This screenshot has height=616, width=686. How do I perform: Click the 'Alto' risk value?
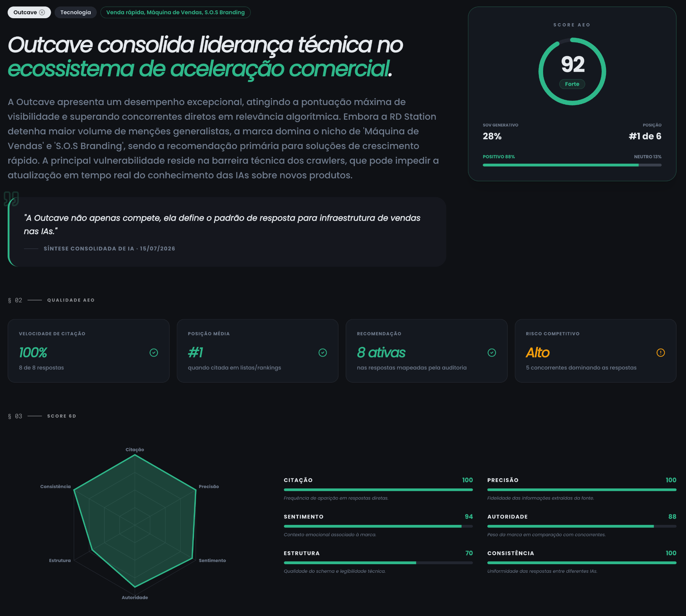[x=538, y=353]
